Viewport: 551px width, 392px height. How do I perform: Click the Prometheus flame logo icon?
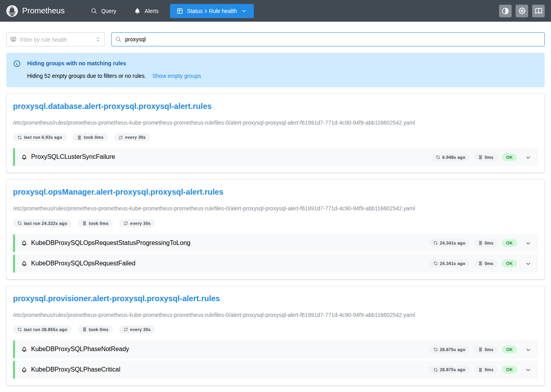pos(12,11)
